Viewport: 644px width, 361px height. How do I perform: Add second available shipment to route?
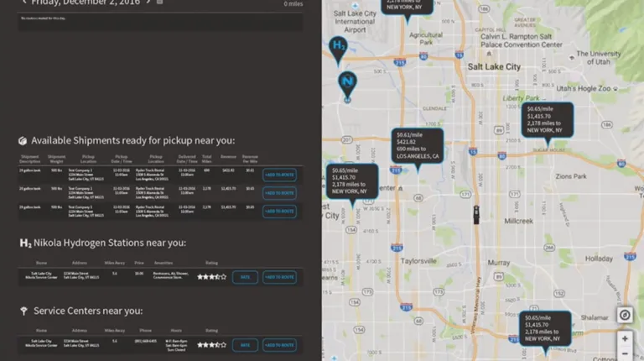pyautogui.click(x=279, y=192)
